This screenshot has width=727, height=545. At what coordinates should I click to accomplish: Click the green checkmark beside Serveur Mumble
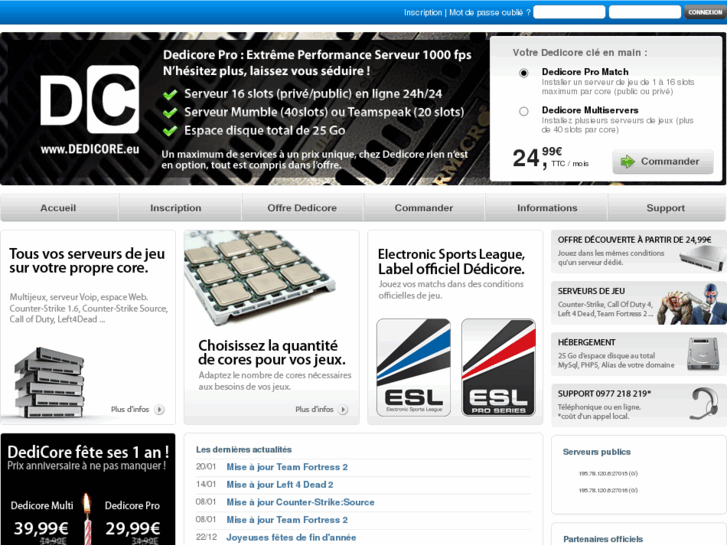tap(170, 113)
